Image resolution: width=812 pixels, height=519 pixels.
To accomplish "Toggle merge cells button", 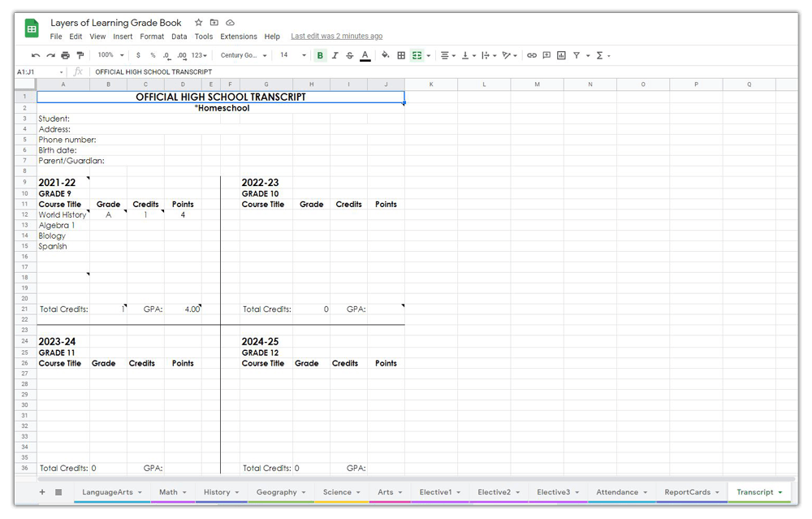I will (x=417, y=55).
